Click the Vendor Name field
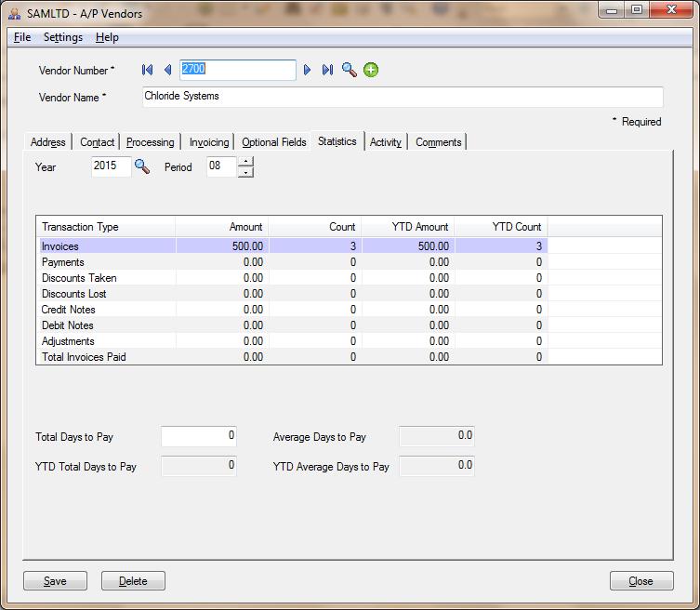 pos(403,97)
